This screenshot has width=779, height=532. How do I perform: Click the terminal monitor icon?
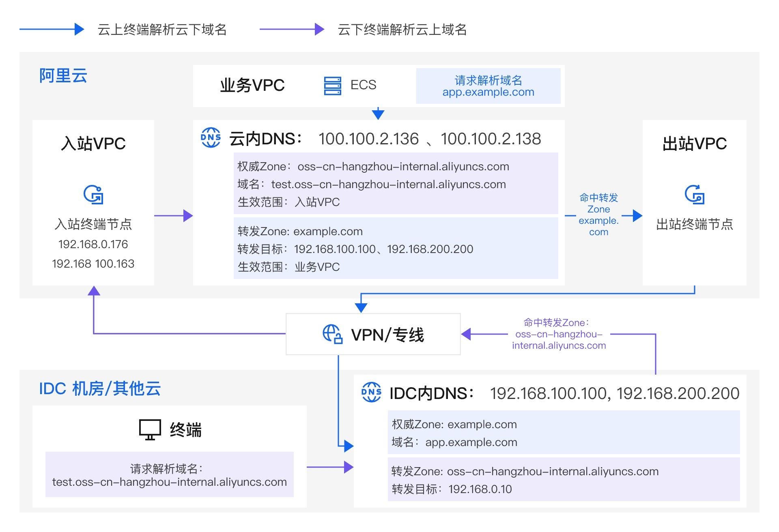pyautogui.click(x=150, y=429)
